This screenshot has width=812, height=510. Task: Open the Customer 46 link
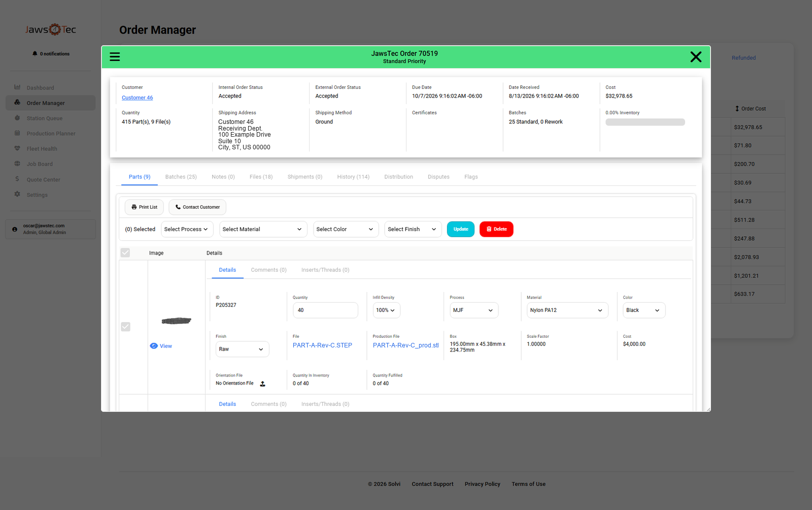(x=138, y=98)
